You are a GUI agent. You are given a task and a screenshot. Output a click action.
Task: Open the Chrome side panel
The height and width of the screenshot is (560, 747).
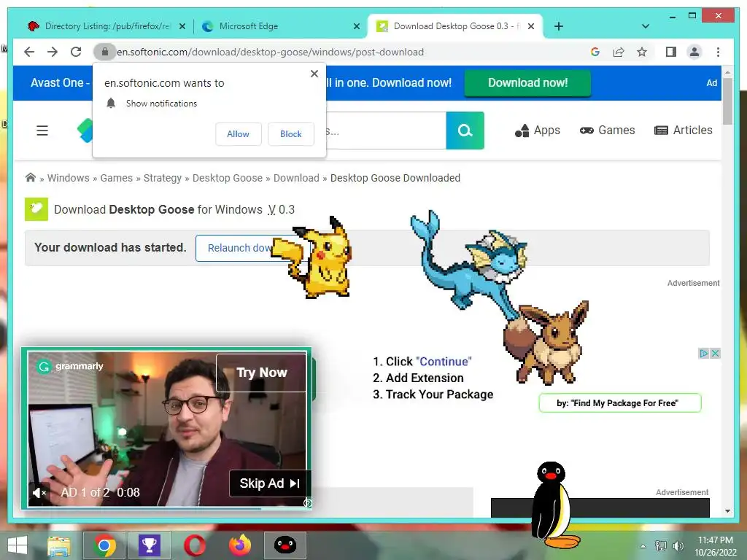[x=671, y=52]
